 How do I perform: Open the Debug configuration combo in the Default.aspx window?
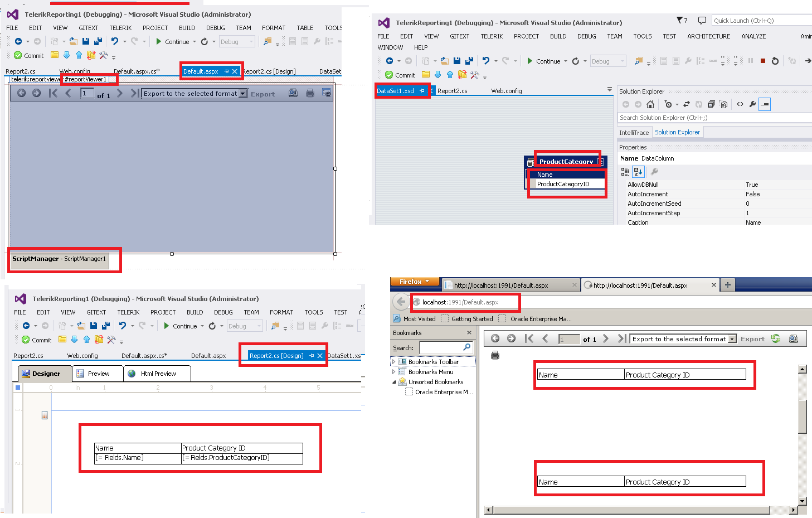237,41
